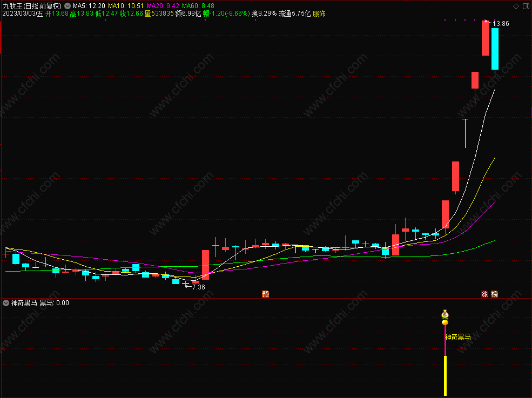Click the yellow signal bar in the indicator panel
This screenshot has width=532, height=398.
445,376
